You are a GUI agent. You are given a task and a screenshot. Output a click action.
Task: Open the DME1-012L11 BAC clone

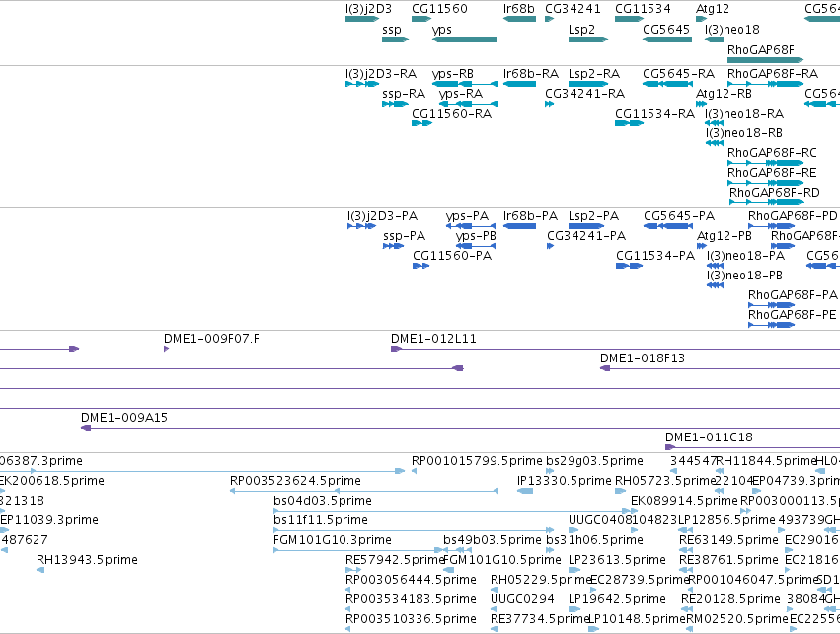click(616, 349)
